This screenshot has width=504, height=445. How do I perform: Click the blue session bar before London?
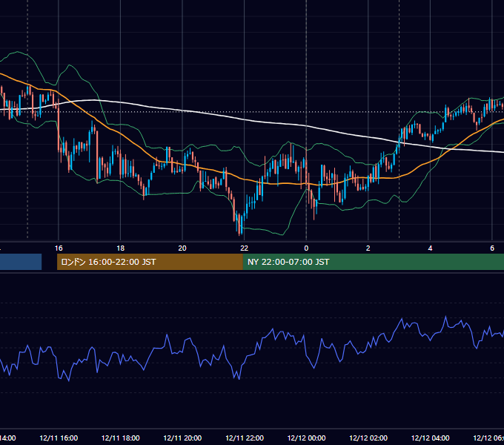[x=21, y=262]
